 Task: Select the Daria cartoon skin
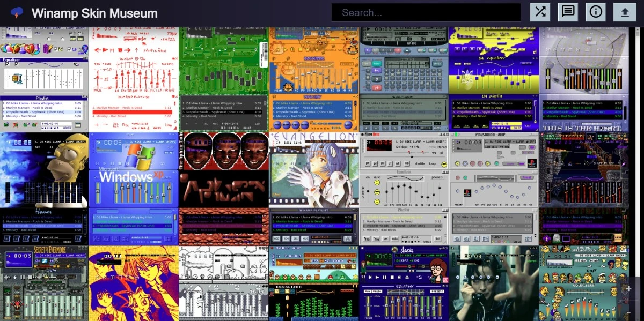pos(404,283)
